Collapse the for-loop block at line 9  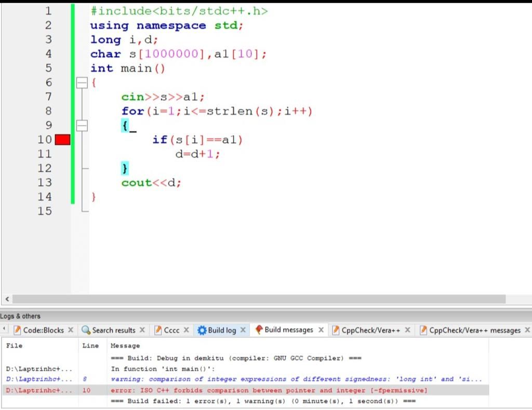[x=82, y=126]
